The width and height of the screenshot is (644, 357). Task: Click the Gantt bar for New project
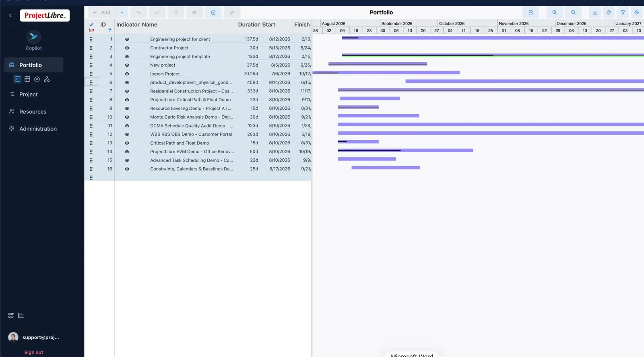pyautogui.click(x=378, y=64)
